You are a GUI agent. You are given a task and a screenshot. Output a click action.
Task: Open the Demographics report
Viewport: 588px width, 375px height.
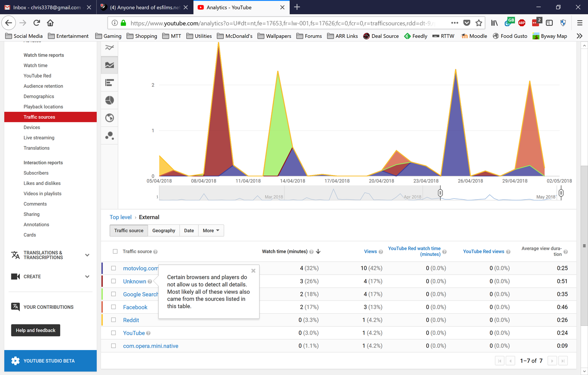pos(39,96)
